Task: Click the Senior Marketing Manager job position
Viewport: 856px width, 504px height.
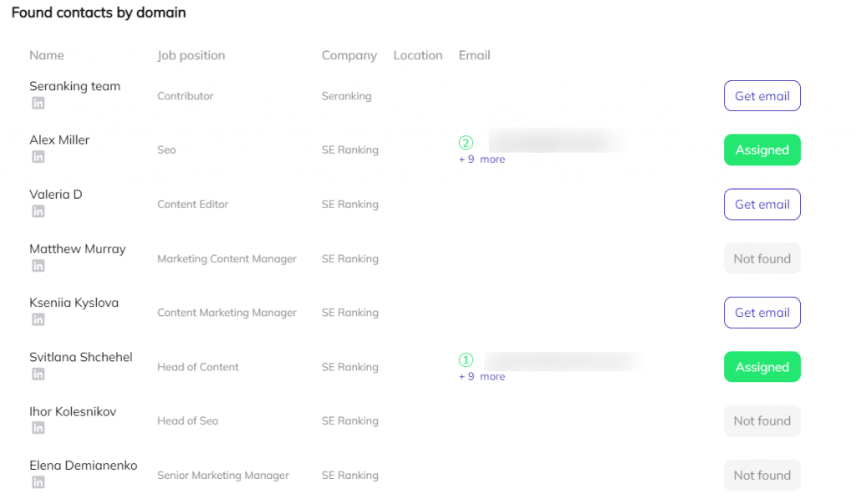Action: tap(223, 476)
